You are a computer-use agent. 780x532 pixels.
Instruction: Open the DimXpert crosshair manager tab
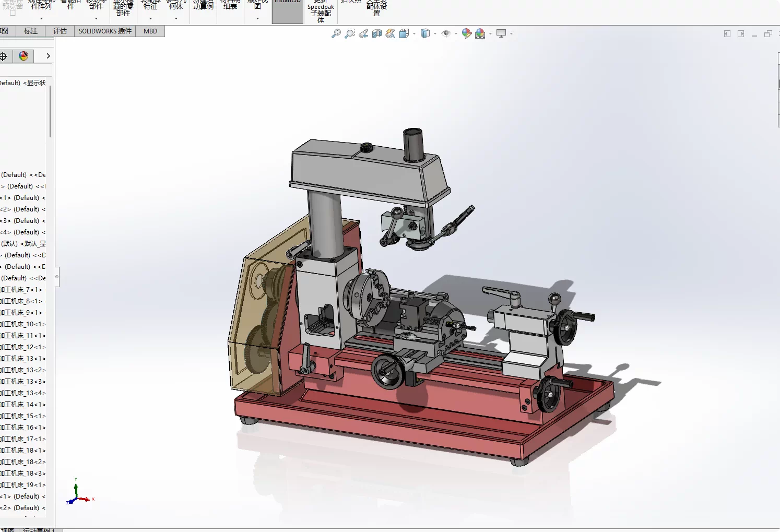[4, 56]
